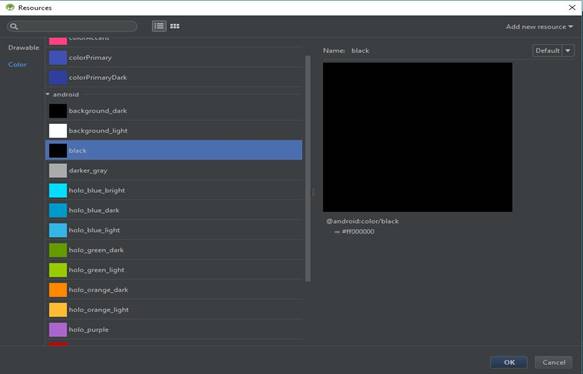Select the holo_green_light swatch

(58, 270)
